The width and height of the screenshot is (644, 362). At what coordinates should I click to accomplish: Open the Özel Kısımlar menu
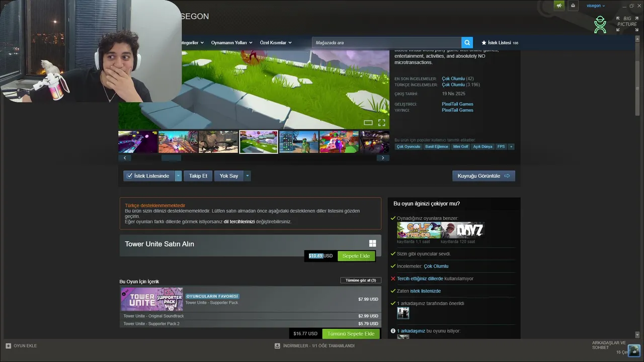[276, 43]
